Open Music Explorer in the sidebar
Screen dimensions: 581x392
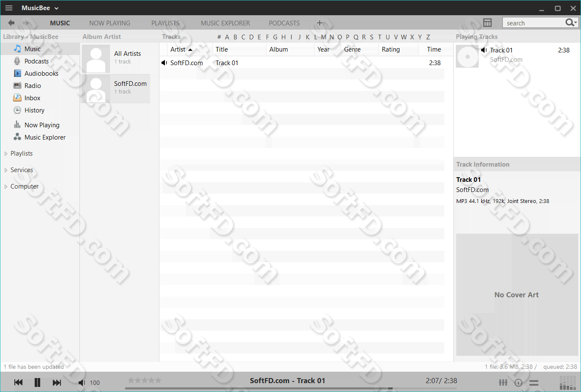[x=40, y=137]
